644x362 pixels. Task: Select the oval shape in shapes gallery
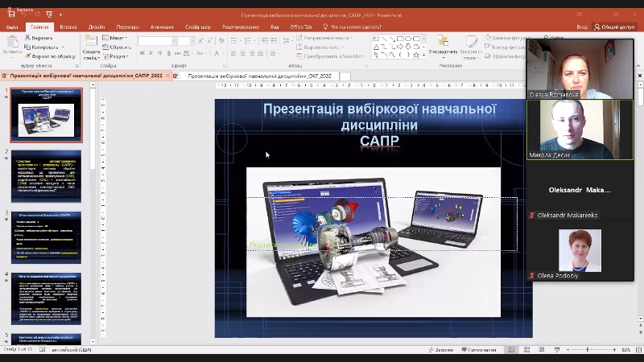[x=408, y=39]
